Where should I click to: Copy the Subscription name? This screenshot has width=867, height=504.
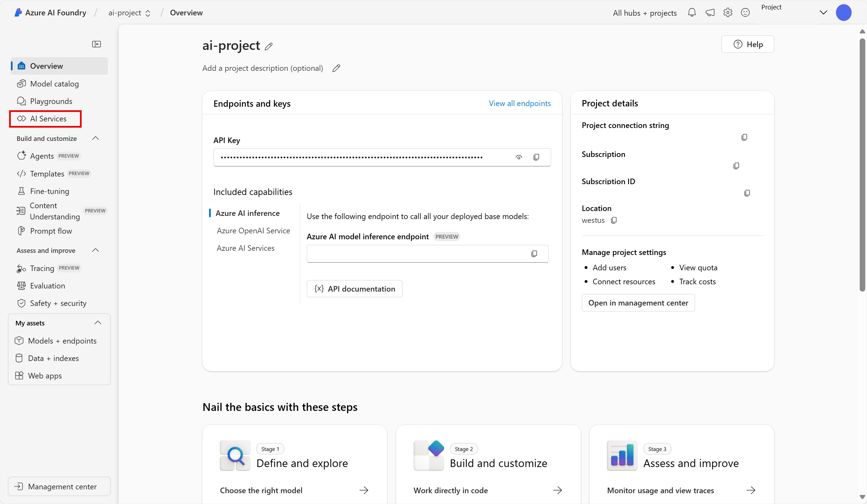(x=736, y=166)
